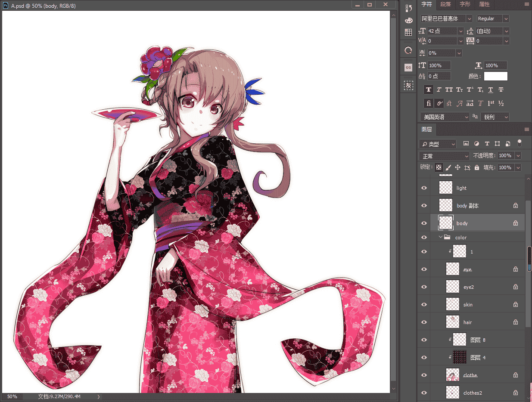This screenshot has height=402, width=532.
Task: Switch to the 字形 tab
Action: coord(465,4)
